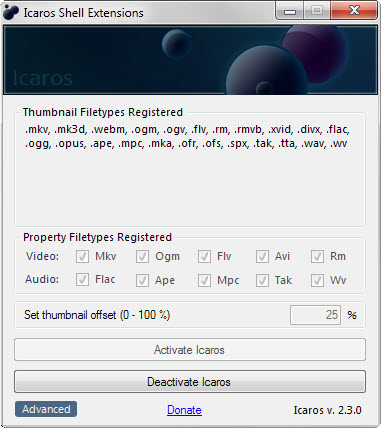Toggle the Tak audio checkbox

[x=262, y=280]
